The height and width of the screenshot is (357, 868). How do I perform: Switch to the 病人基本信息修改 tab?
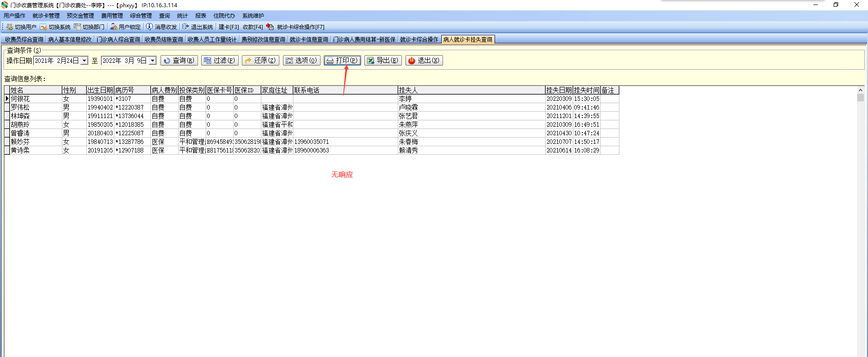tap(70, 39)
